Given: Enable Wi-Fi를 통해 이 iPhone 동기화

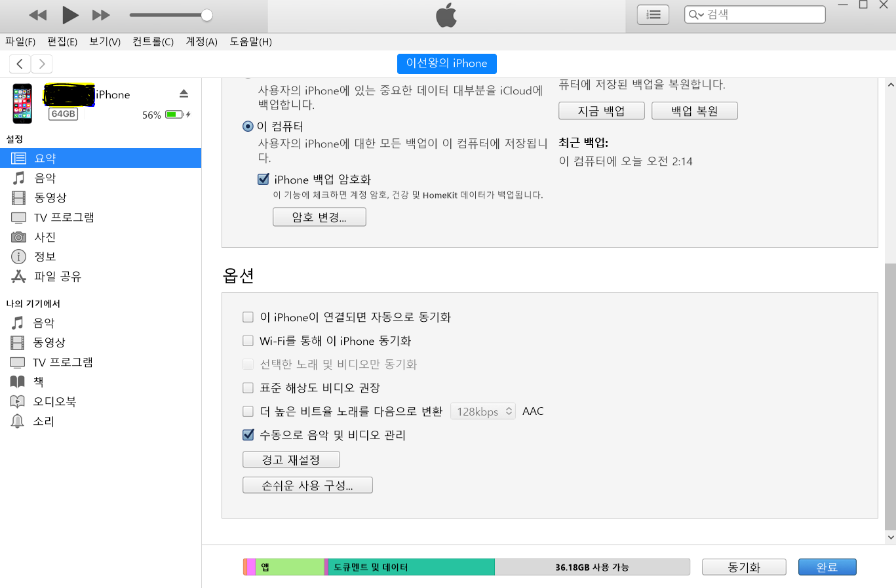Looking at the screenshot, I should [x=248, y=341].
